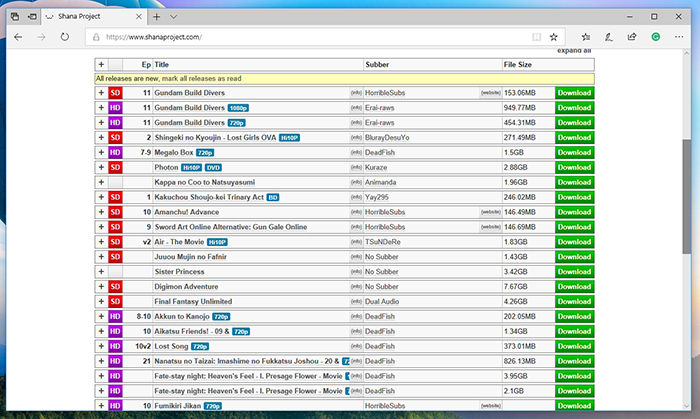Viewport: 700px width, 419px height.
Task: Click the add notes pen icon
Action: tap(608, 37)
